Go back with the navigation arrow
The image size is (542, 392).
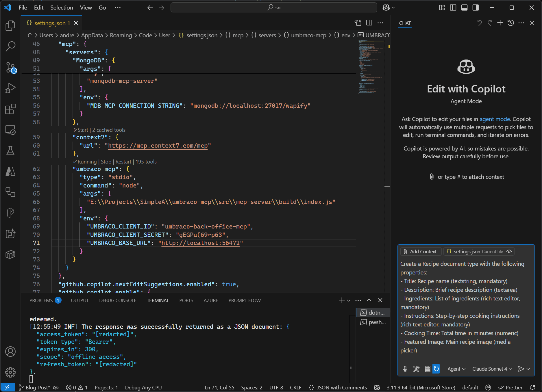pos(150,8)
